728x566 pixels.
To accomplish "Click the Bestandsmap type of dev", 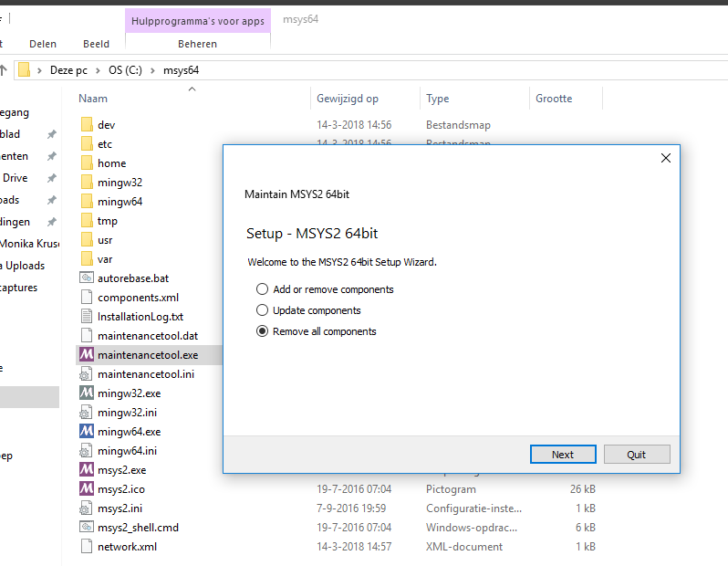I will tap(458, 125).
